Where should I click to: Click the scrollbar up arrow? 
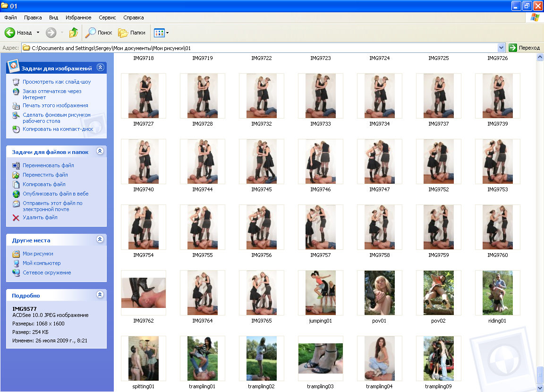pyautogui.click(x=540, y=57)
